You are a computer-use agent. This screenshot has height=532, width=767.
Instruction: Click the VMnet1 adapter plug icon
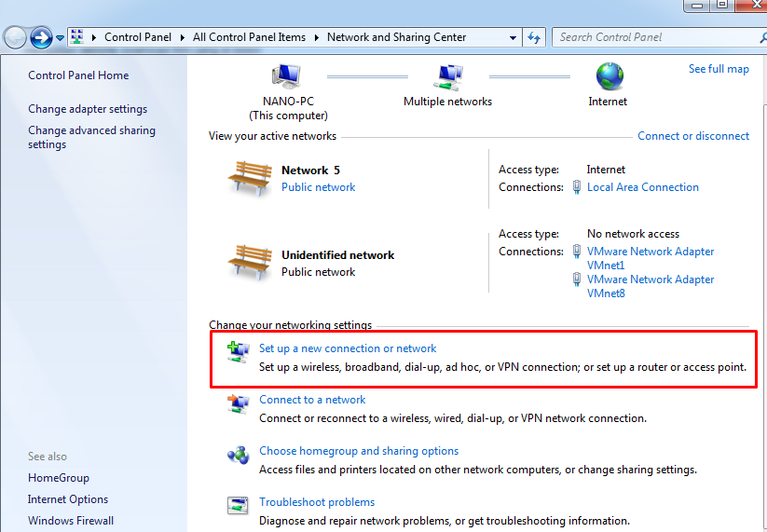(577, 252)
